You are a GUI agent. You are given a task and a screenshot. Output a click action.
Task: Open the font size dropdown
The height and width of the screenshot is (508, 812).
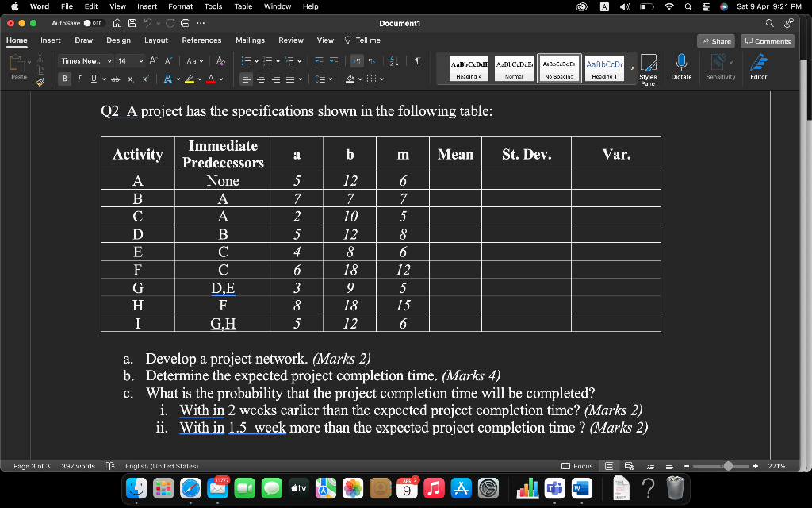click(x=140, y=60)
